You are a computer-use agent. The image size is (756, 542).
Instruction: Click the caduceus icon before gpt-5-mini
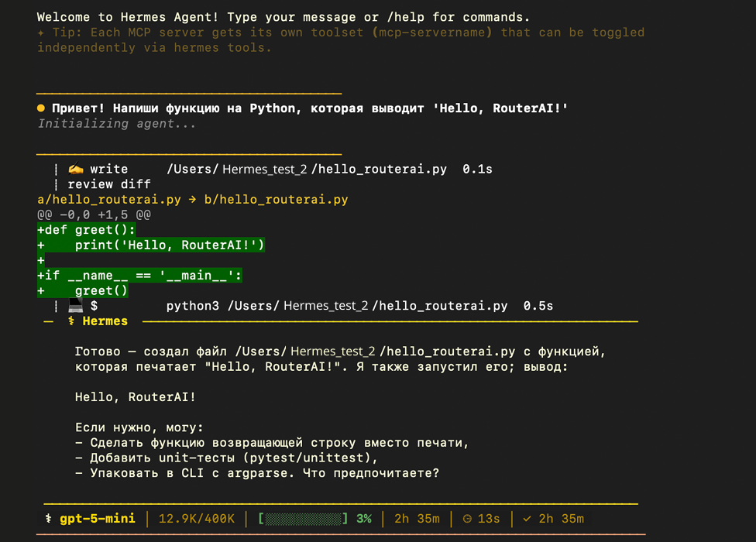pyautogui.click(x=48, y=519)
